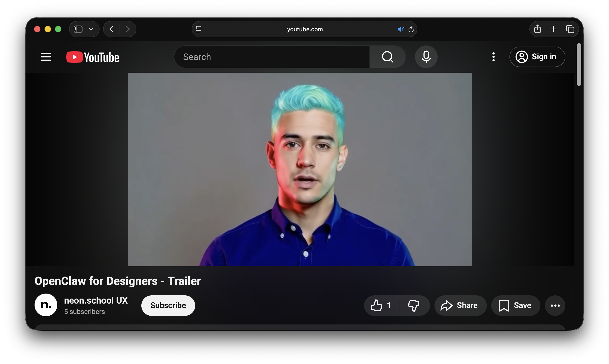Start voice search with the microphone

pyautogui.click(x=426, y=57)
